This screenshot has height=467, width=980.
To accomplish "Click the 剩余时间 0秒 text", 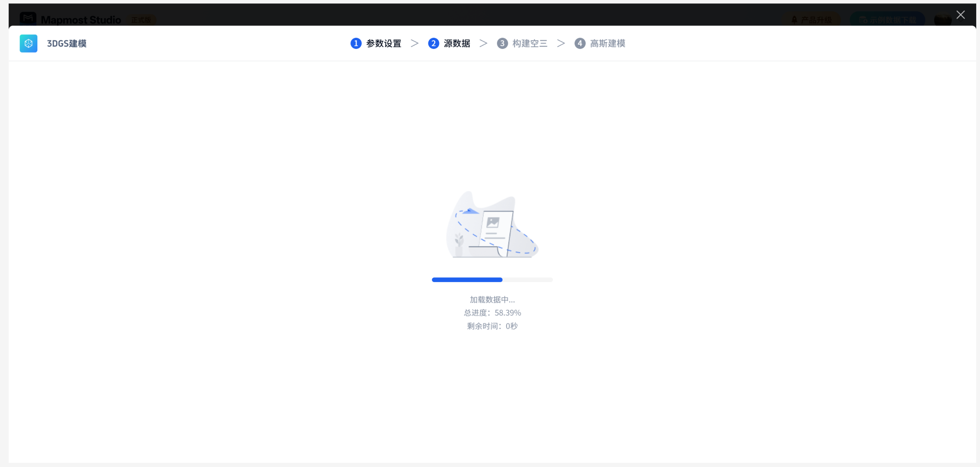I will pyautogui.click(x=492, y=326).
